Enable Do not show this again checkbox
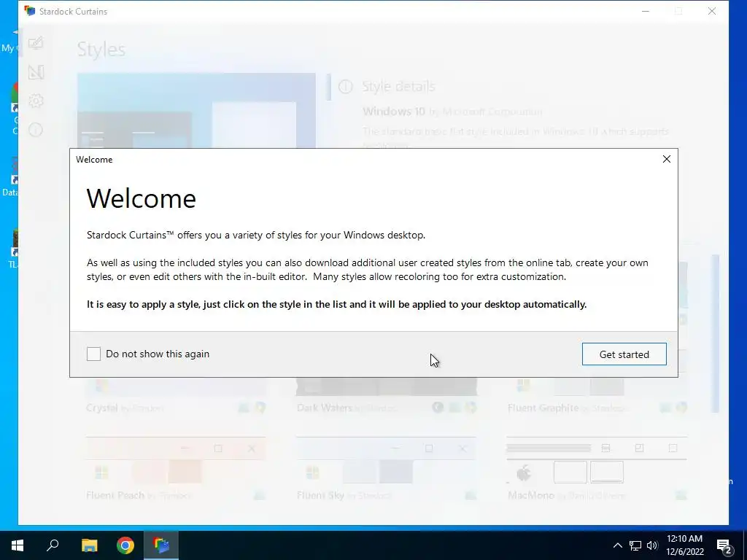This screenshot has height=560, width=747. (94, 354)
